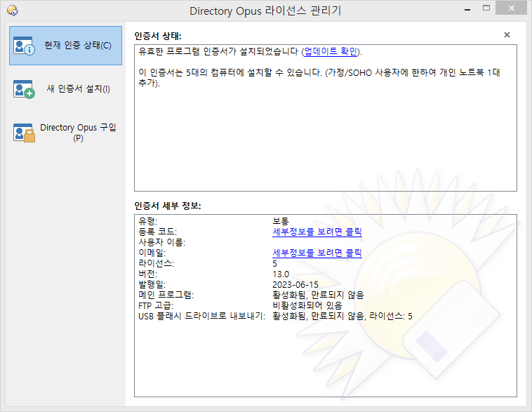
Task: Click the Directory Opus 라이선스 관리기 window title
Action: [x=265, y=11]
